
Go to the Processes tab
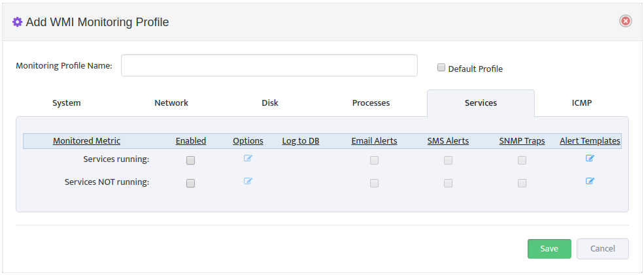[x=371, y=103]
